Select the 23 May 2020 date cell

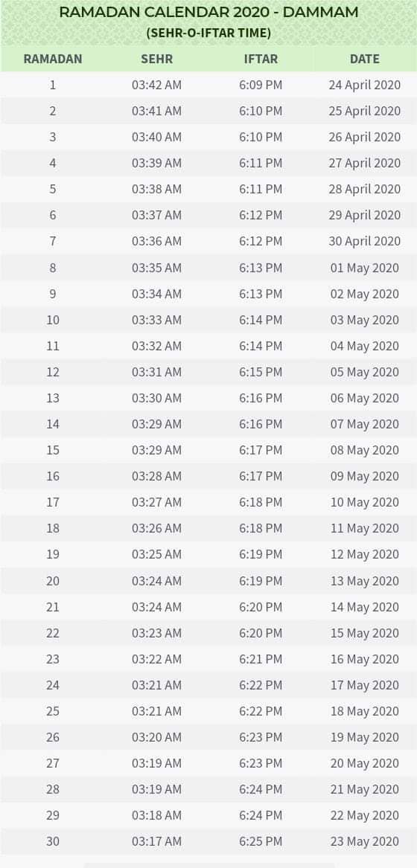tap(364, 841)
